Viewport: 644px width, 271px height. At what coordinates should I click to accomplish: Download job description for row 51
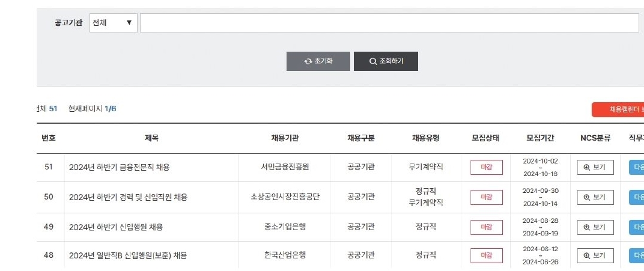[x=637, y=167]
